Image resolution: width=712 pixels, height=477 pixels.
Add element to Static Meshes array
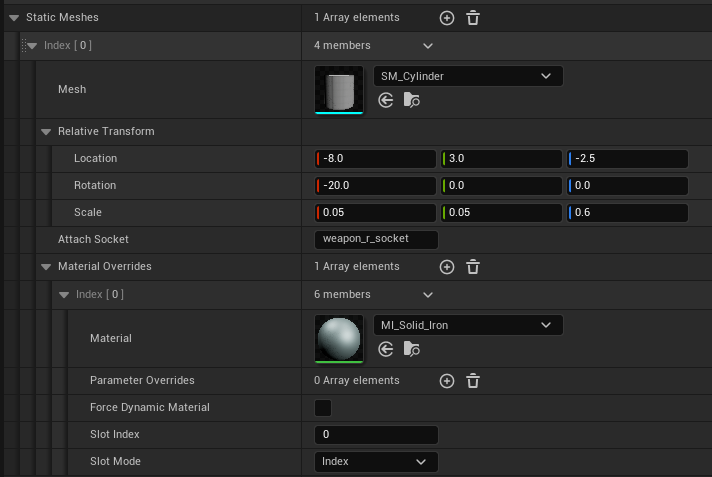pyautogui.click(x=447, y=18)
